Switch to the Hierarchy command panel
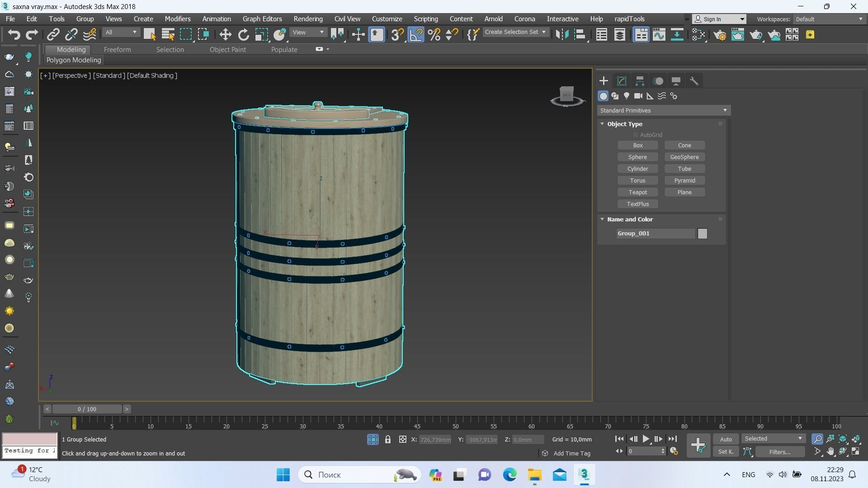This screenshot has height=488, width=868. coord(640,81)
